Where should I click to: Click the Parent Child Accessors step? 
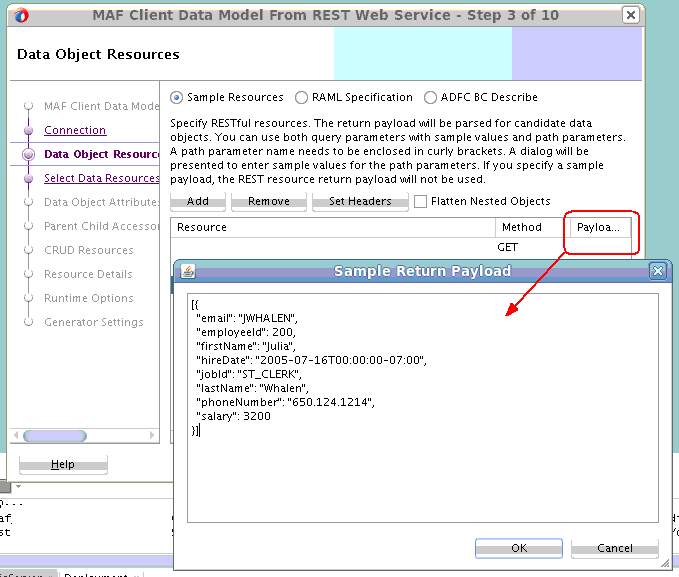(x=102, y=226)
